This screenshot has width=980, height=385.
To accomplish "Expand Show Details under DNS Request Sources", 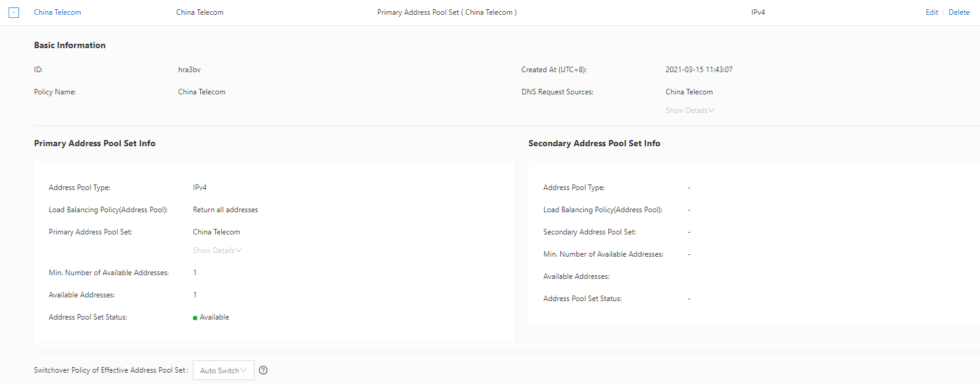I will pos(689,110).
